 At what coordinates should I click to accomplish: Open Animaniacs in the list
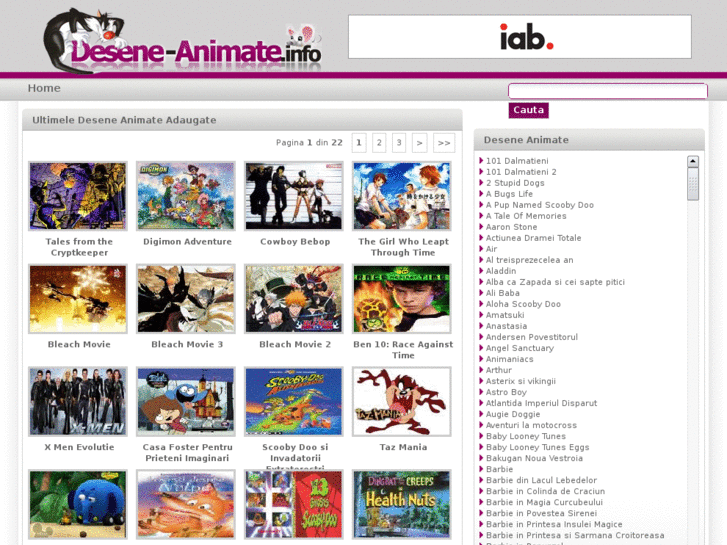coord(510,359)
